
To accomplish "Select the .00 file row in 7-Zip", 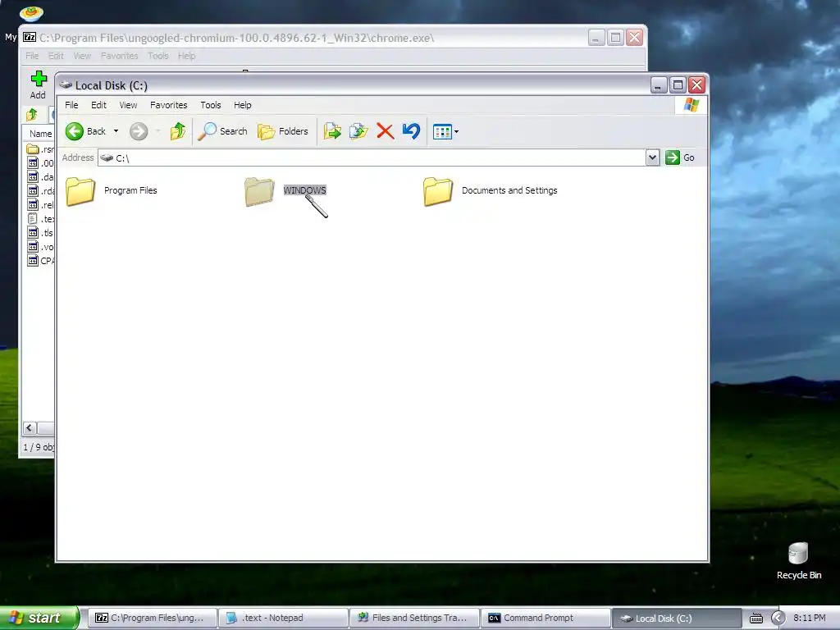I will tap(40, 163).
